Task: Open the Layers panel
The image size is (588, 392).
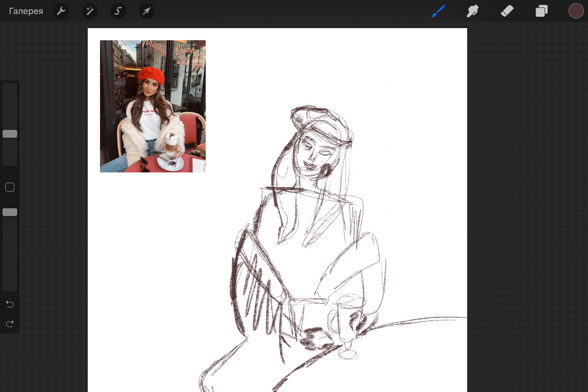Action: coord(541,11)
